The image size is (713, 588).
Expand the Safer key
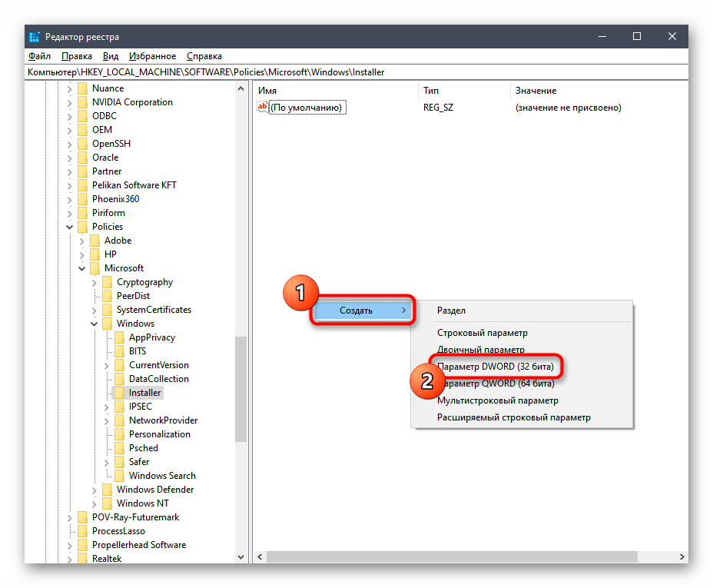tap(106, 463)
